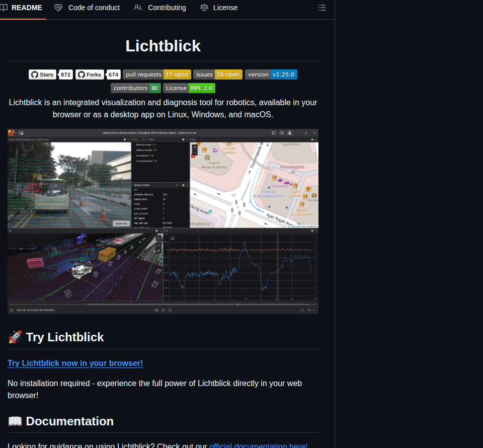The height and width of the screenshot is (448, 483).
Task: Click the 'Documentation' section heading
Action: (x=61, y=421)
